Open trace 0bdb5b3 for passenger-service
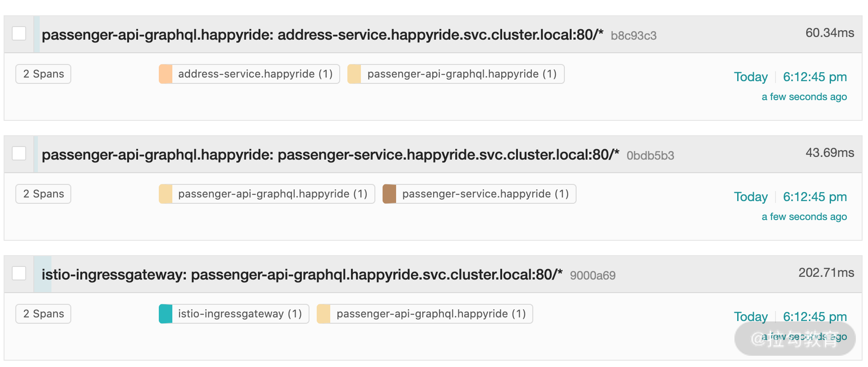The height and width of the screenshot is (367, 868). [x=358, y=155]
